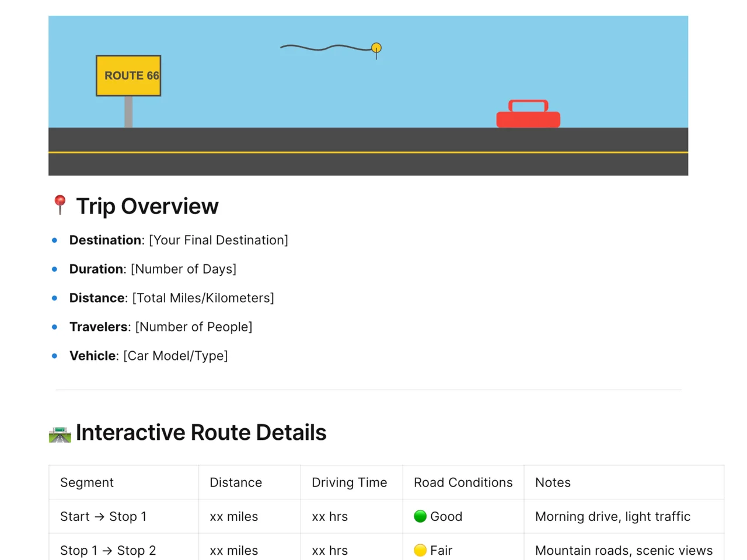Screen dimensions: 747x560
Task: Click the Road Conditions column header
Action: coord(463,482)
